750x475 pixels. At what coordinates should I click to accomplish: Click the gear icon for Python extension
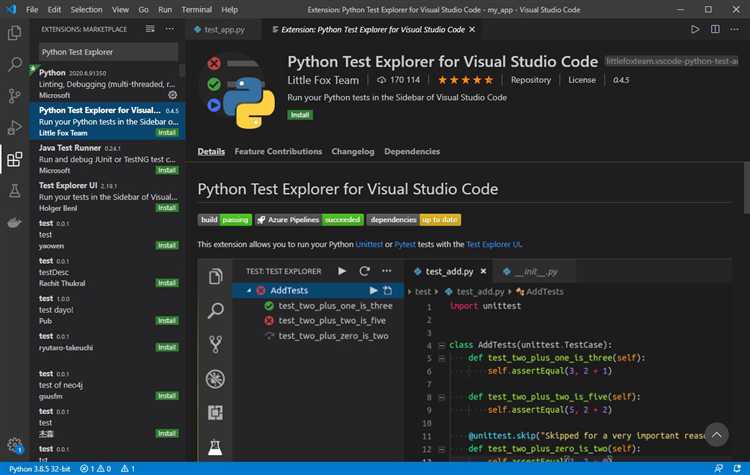(173, 95)
